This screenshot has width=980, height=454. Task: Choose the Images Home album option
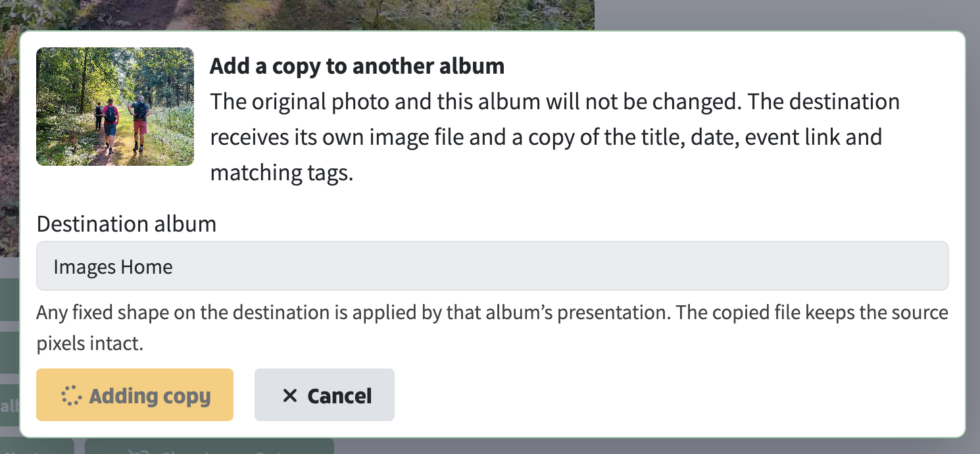(x=113, y=267)
